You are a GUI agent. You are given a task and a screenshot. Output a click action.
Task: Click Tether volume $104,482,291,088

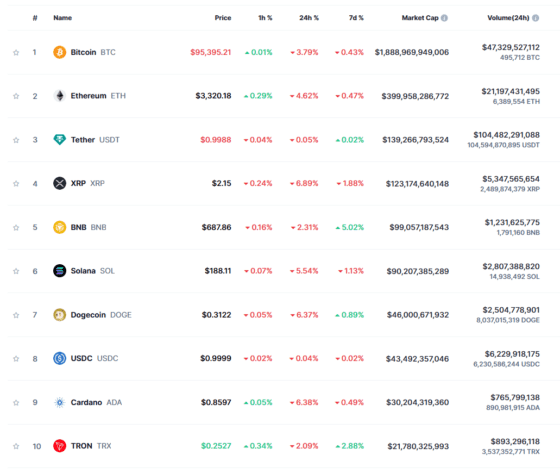506,135
